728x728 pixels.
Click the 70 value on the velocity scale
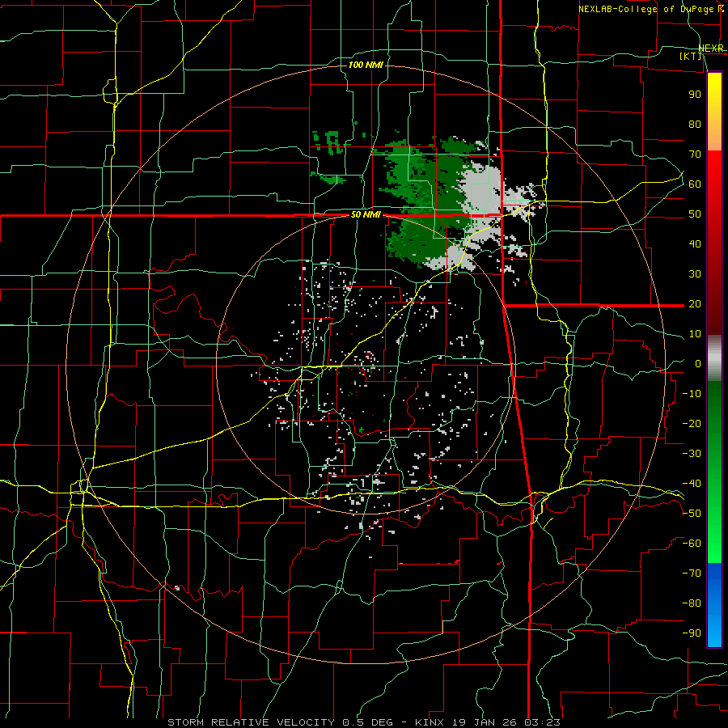(x=695, y=154)
